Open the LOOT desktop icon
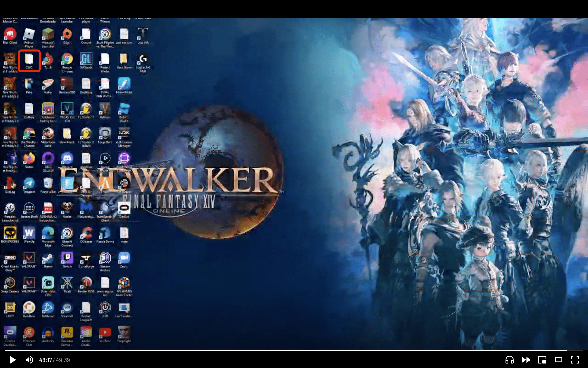 (10, 310)
